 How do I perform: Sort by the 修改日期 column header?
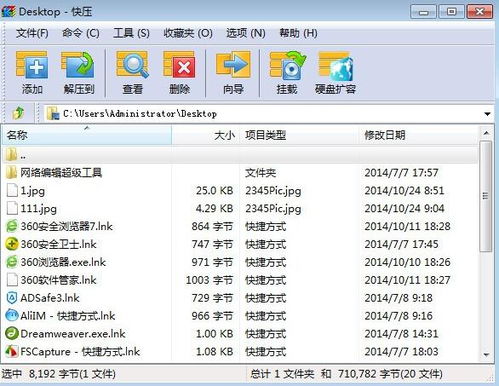point(419,135)
